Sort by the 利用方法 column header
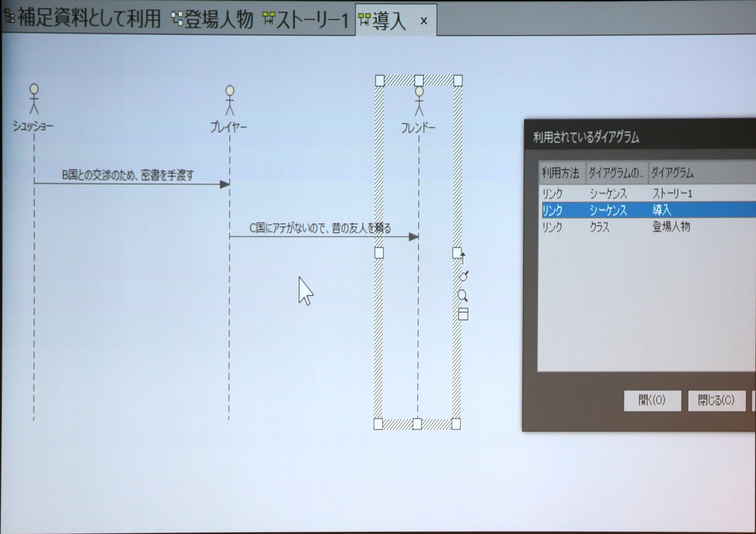The height and width of the screenshot is (534, 756). [560, 173]
